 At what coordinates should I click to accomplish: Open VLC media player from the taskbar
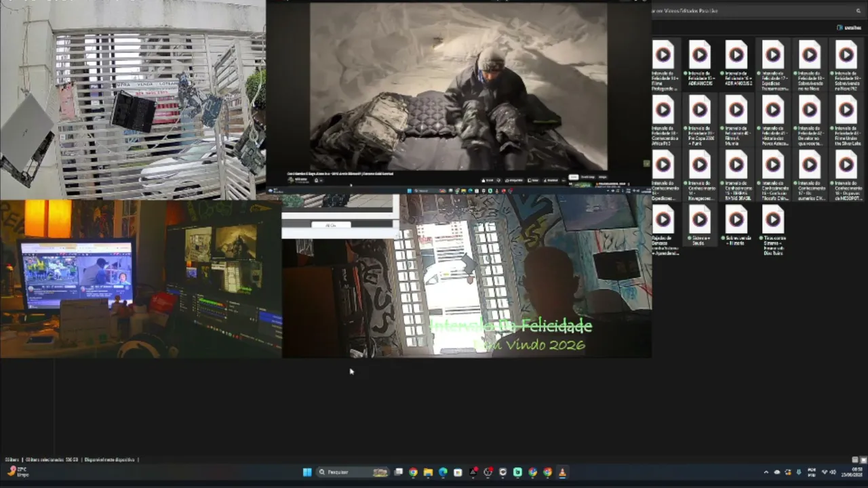point(562,472)
